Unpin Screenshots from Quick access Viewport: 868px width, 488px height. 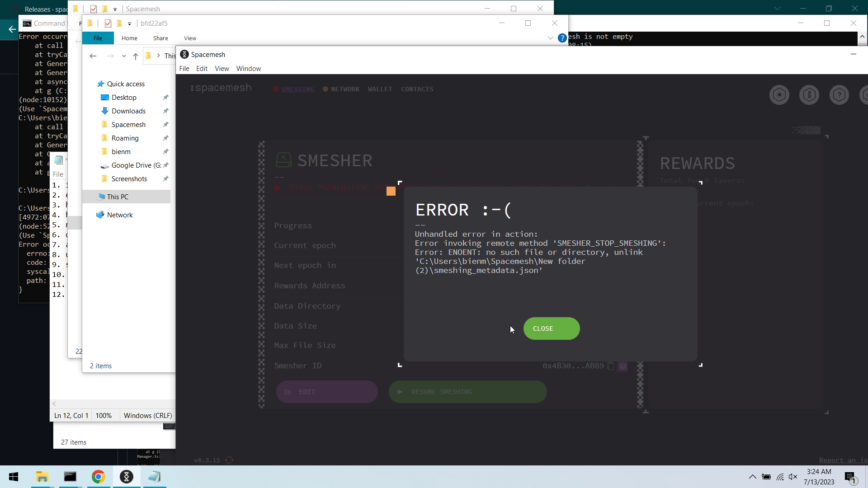pyautogui.click(x=165, y=178)
